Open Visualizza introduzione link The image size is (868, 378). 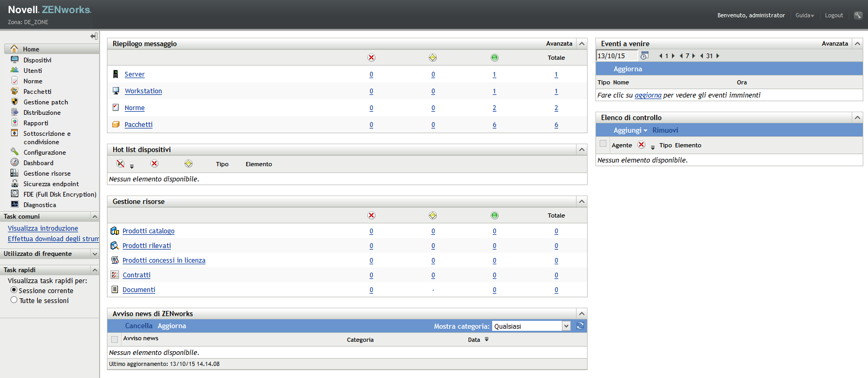click(x=43, y=228)
